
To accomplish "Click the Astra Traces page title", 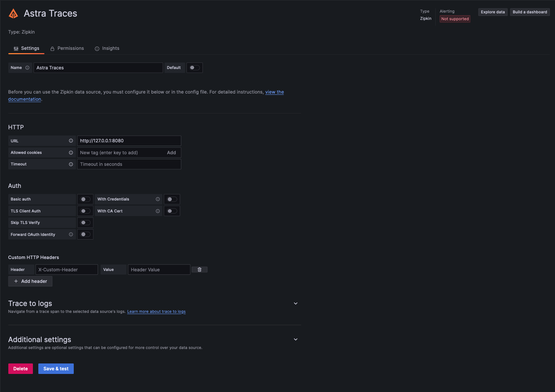I will tap(51, 13).
